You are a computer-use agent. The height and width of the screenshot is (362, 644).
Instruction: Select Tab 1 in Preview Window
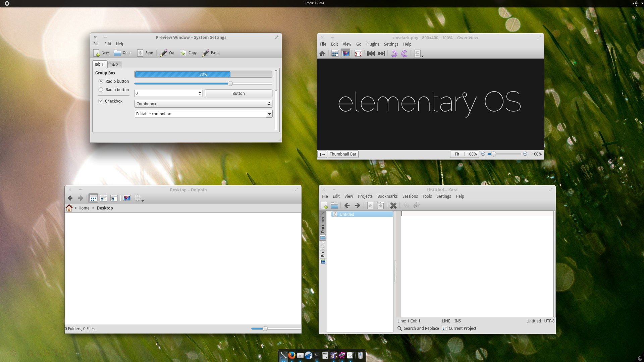point(99,64)
